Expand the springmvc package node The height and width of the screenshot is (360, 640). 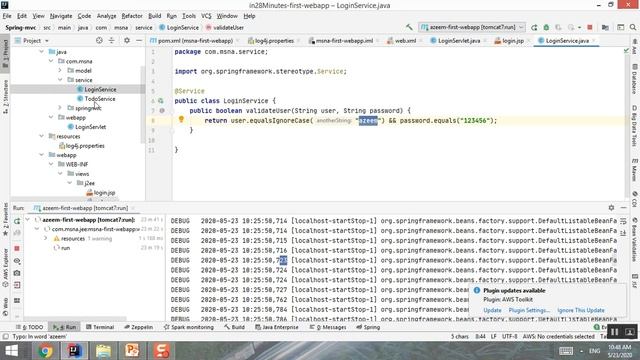60,108
